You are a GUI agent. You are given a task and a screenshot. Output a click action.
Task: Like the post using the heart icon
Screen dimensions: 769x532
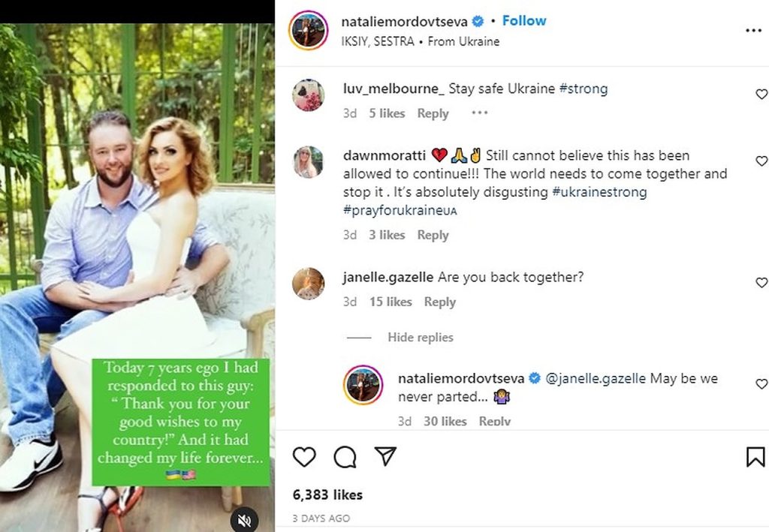tap(304, 457)
